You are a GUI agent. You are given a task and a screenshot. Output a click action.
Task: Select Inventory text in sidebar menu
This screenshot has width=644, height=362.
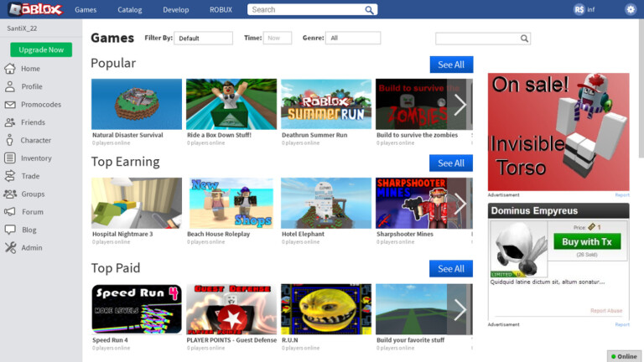coord(36,158)
